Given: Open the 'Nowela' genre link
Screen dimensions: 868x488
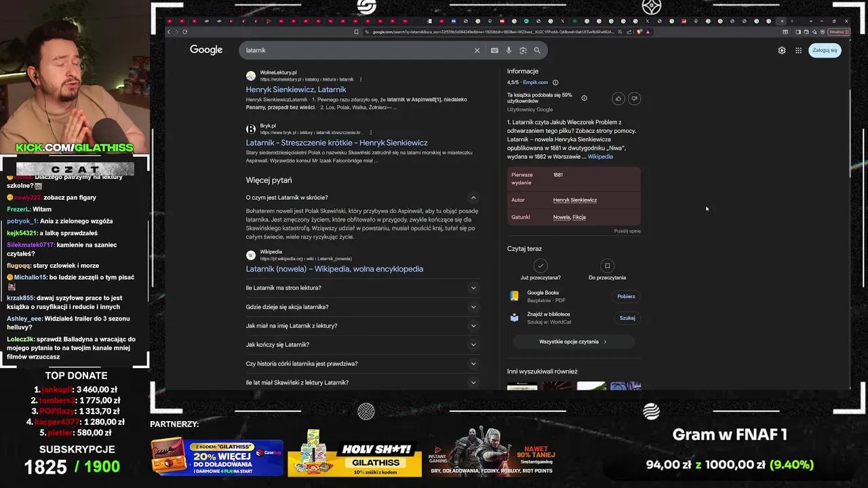Looking at the screenshot, I should (561, 217).
